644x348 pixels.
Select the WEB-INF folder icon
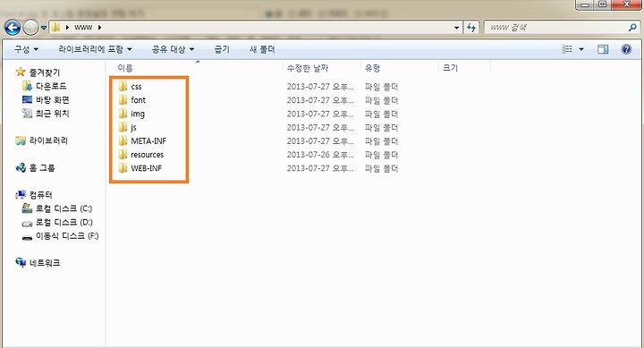pos(123,168)
